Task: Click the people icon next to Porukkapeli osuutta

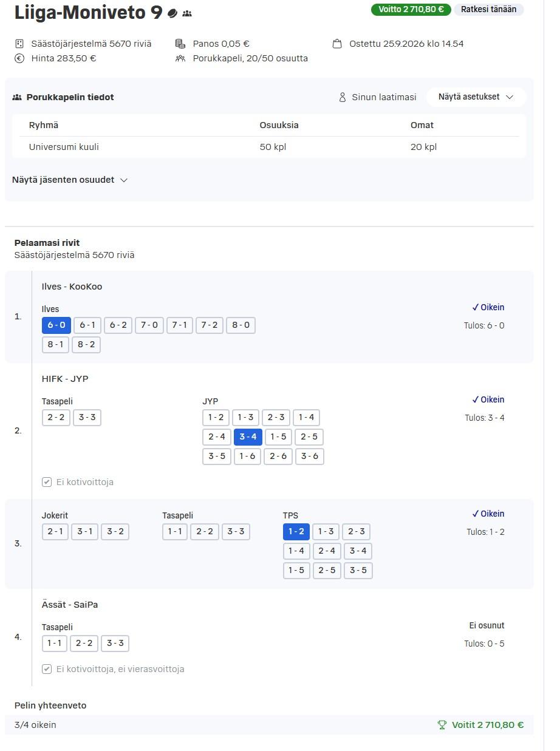Action: coord(180,58)
